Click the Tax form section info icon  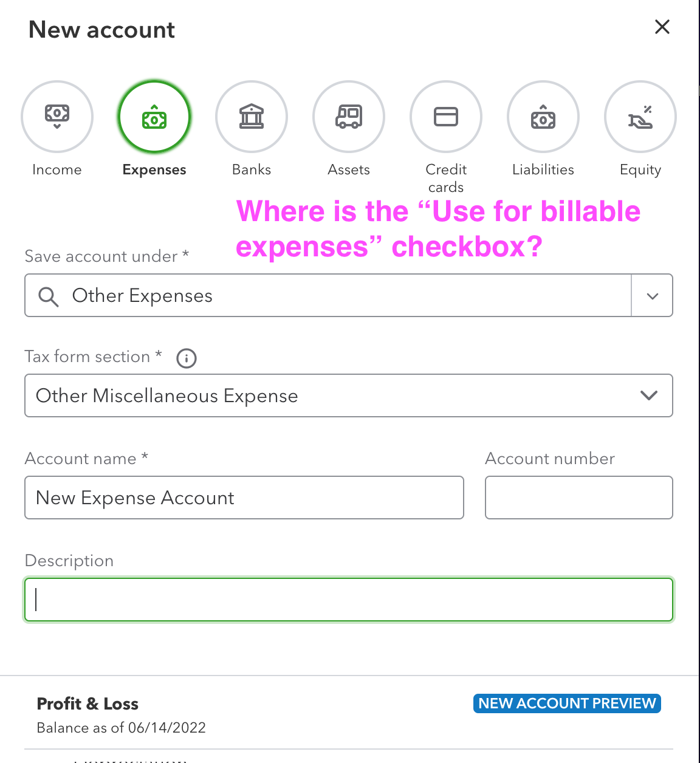click(x=187, y=358)
